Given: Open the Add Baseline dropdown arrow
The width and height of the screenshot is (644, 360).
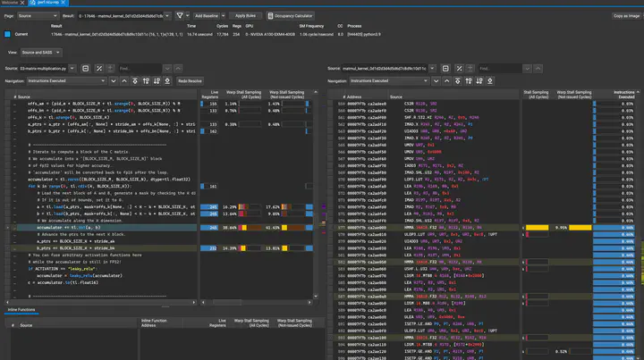Looking at the screenshot, I should pos(223,16).
